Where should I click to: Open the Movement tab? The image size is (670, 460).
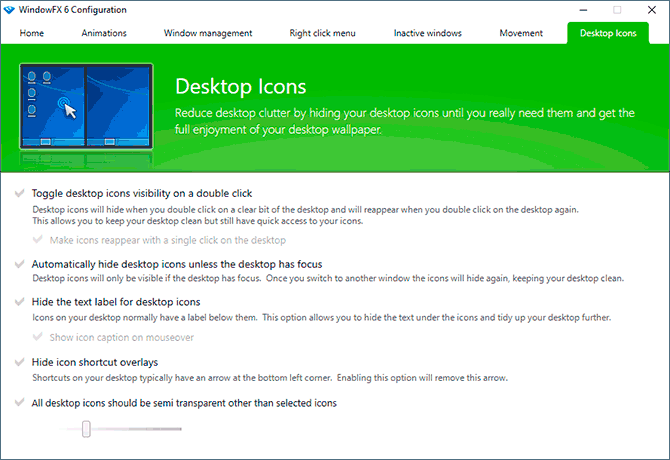coord(521,33)
